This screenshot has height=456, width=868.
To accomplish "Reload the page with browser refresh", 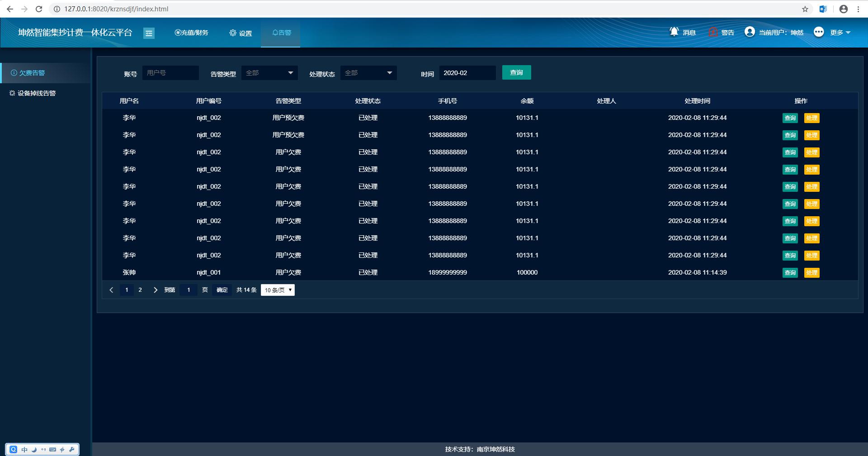I will pyautogui.click(x=39, y=9).
